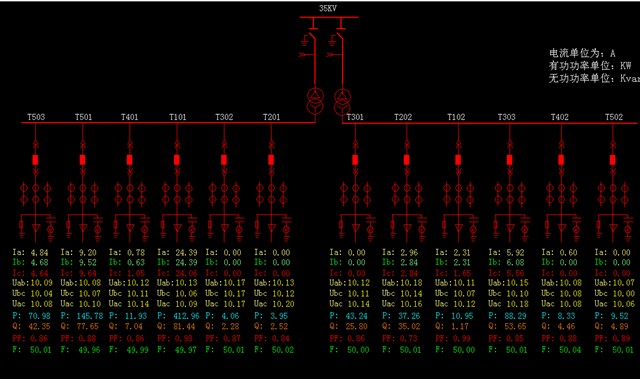Viewport: 640px width, 379px height.
Task: Click T303 frequency value 50.01
Action: click(516, 350)
